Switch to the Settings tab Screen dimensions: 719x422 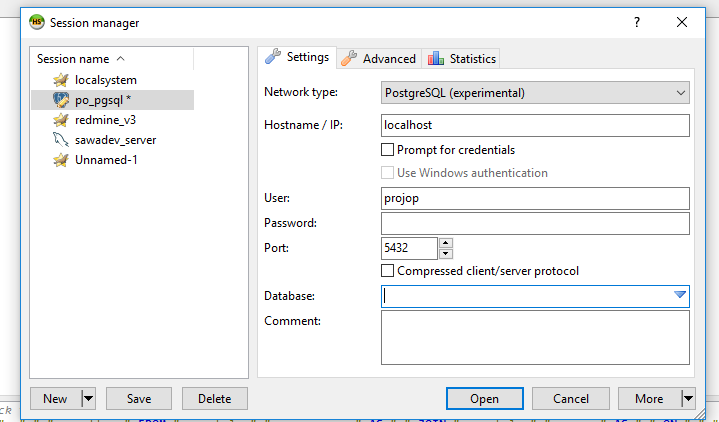coord(298,57)
